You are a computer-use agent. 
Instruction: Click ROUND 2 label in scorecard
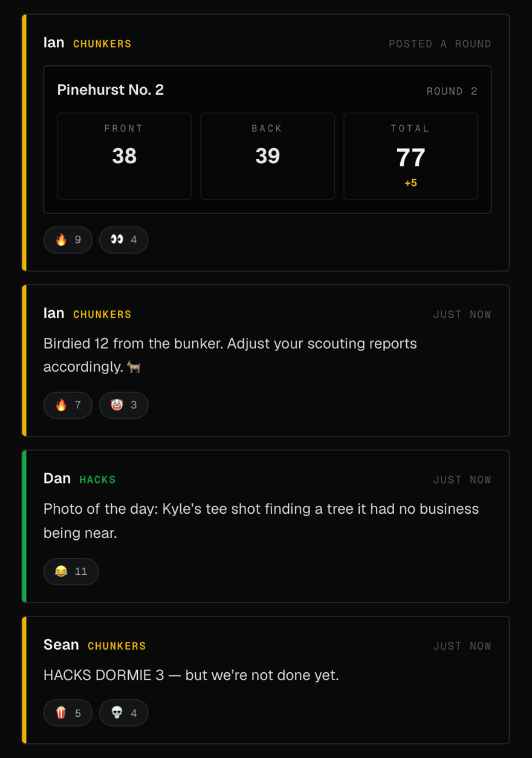click(x=452, y=91)
